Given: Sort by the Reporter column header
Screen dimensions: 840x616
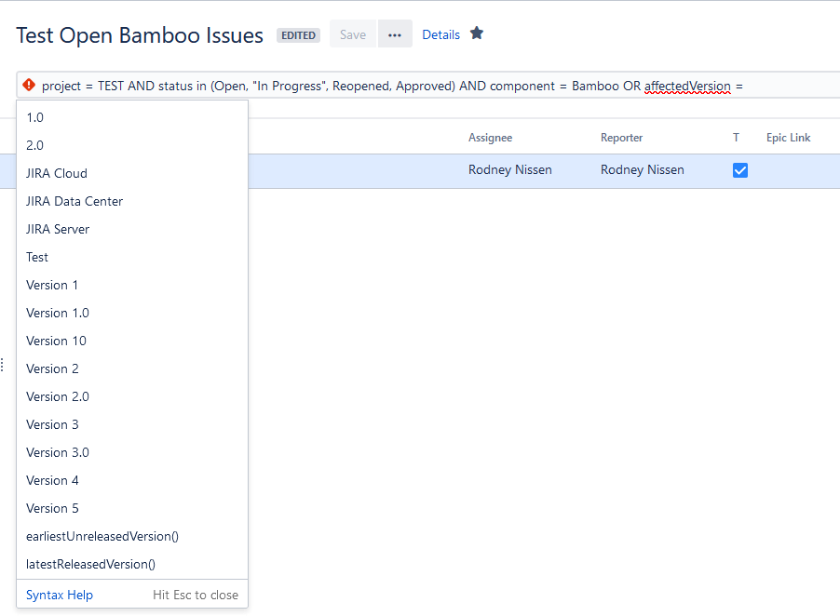Looking at the screenshot, I should [x=621, y=138].
